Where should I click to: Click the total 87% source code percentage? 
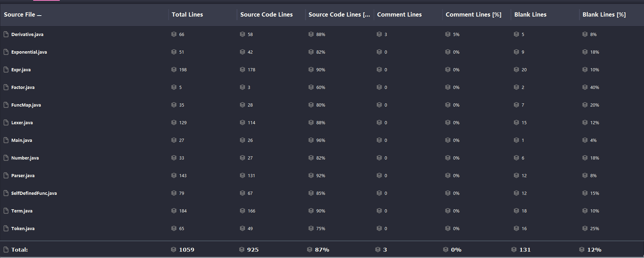[322, 250]
